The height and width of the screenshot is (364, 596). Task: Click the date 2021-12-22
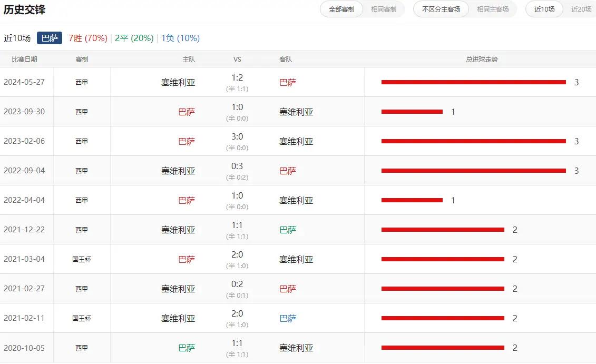(24, 230)
